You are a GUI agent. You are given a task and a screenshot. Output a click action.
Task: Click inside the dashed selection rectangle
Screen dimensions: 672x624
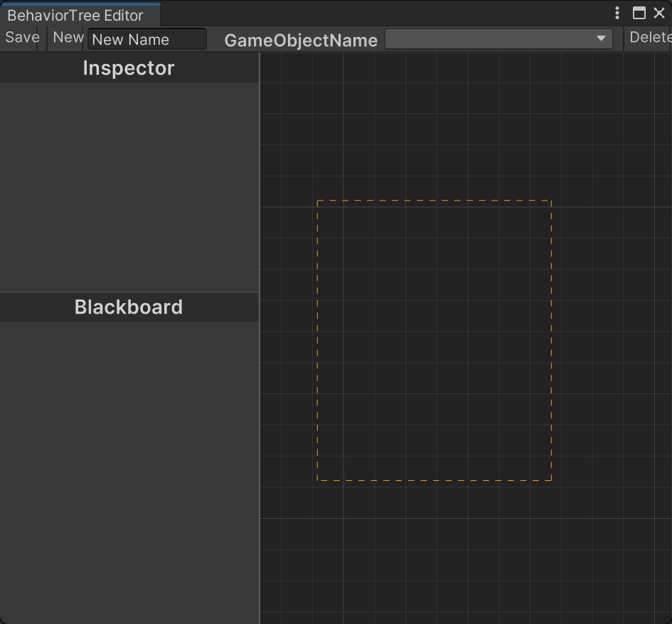pos(434,340)
